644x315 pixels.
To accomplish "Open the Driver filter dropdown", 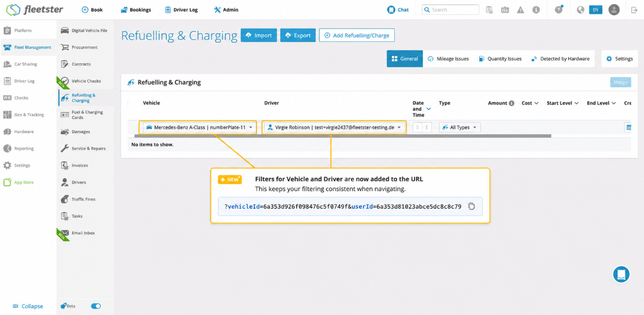I will (334, 127).
